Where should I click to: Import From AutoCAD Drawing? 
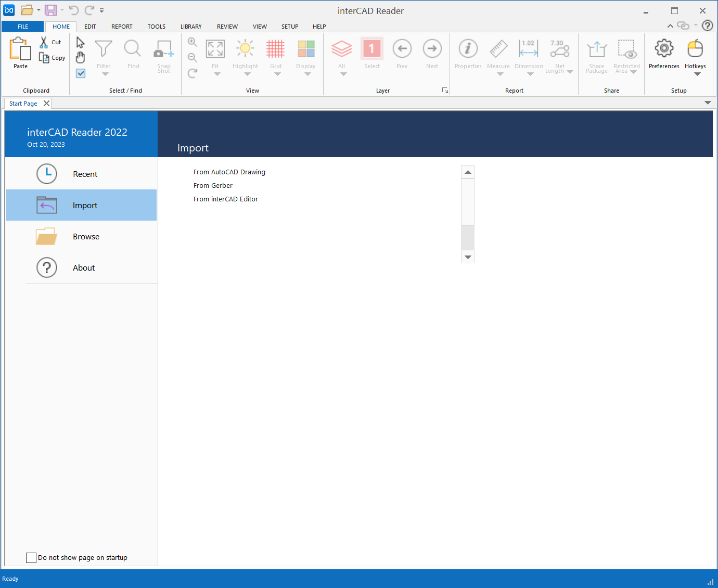229,172
